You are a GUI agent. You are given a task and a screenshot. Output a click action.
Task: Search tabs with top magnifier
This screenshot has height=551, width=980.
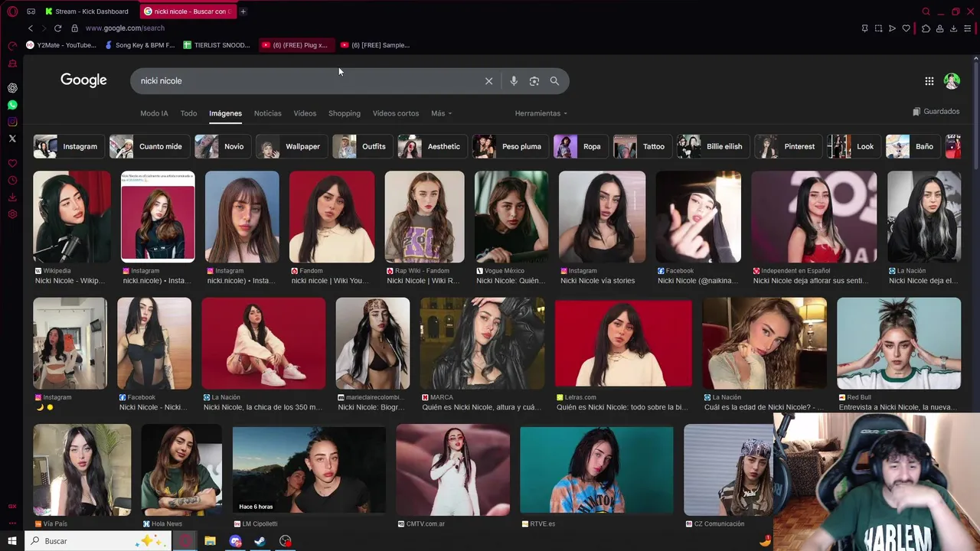coord(926,11)
